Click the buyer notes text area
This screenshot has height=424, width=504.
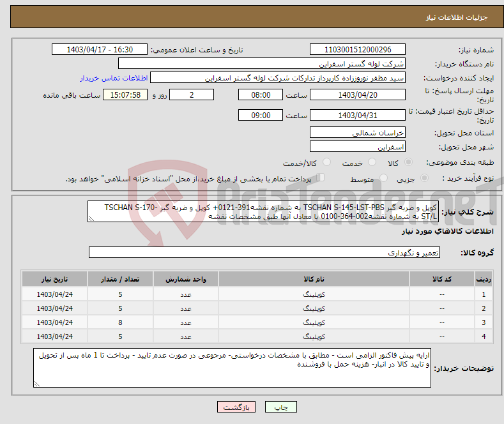(232, 368)
